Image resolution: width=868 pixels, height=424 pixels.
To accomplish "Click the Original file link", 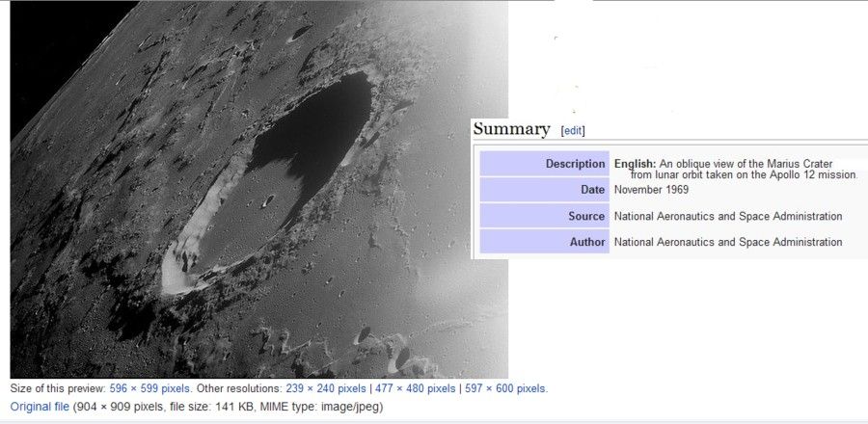I will (x=40, y=407).
